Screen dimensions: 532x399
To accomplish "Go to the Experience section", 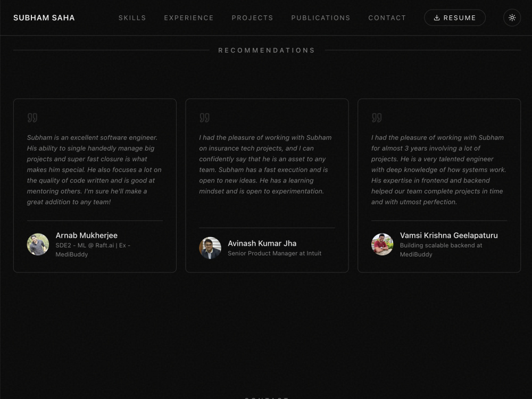I will [189, 18].
